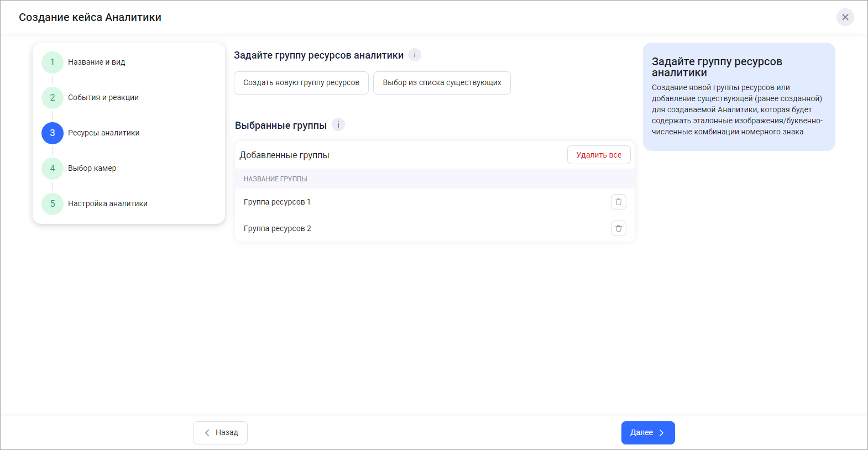Click Выбор из списка существующих button
The height and width of the screenshot is (450, 868).
442,83
